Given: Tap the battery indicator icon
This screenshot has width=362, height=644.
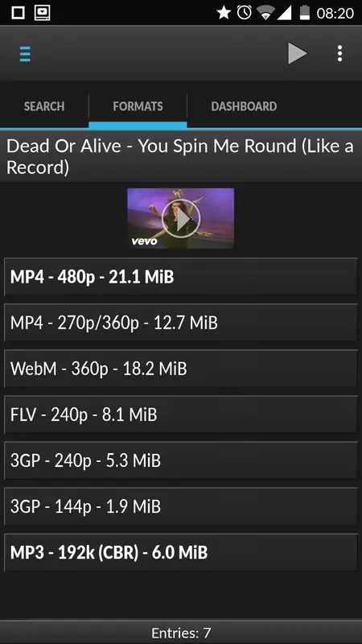Looking at the screenshot, I should click(305, 13).
